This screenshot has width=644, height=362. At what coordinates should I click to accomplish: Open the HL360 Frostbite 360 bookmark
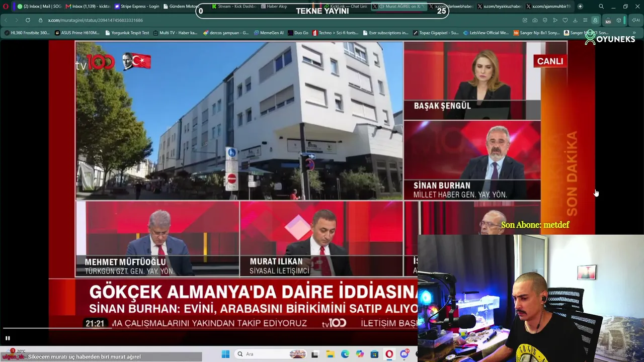(x=27, y=33)
